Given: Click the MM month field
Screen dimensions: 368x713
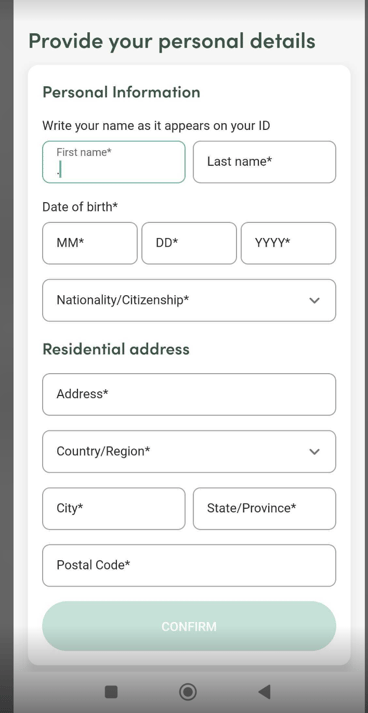Looking at the screenshot, I should coord(90,243).
